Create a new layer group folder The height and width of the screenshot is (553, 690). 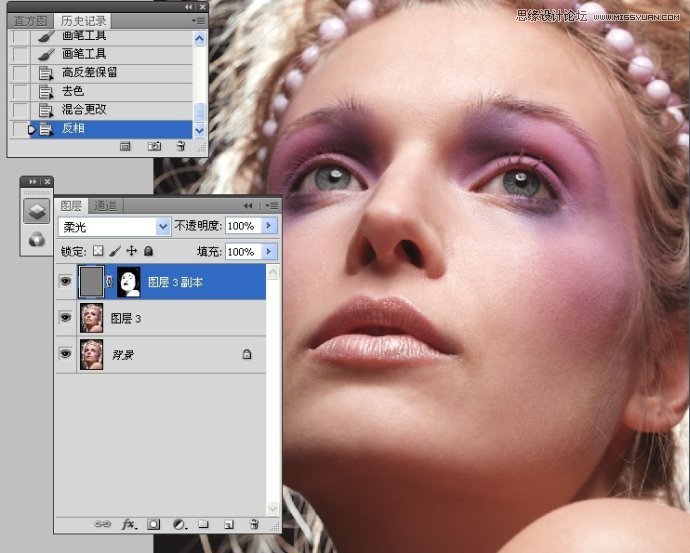(203, 524)
